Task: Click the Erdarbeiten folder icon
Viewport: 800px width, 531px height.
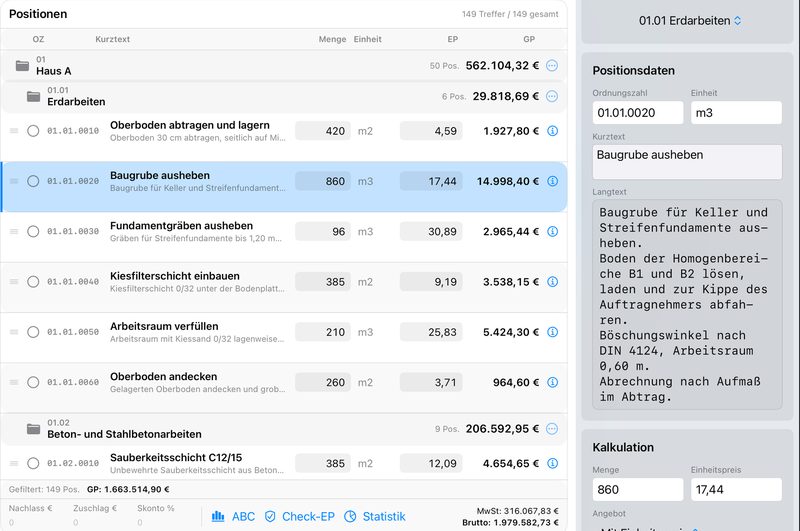Action: pos(34,96)
